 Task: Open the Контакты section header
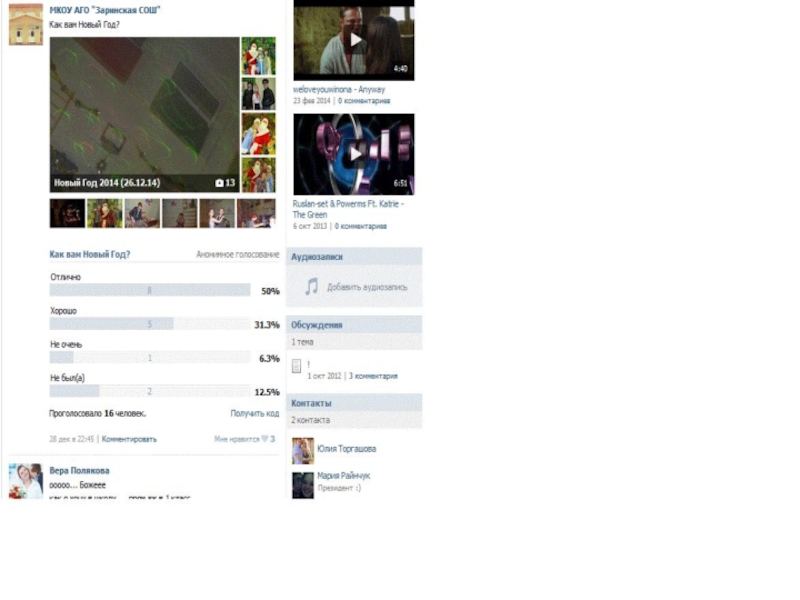354,403
